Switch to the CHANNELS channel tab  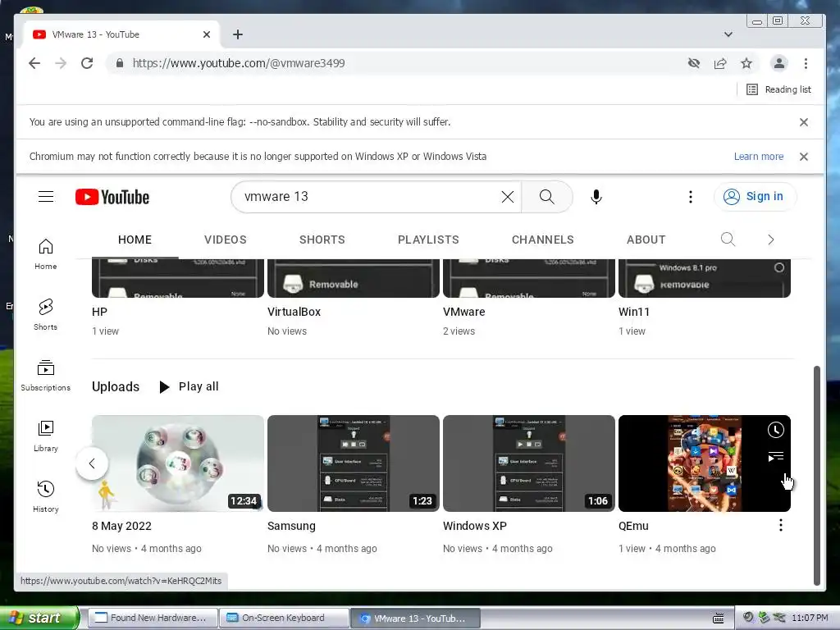[x=543, y=240]
